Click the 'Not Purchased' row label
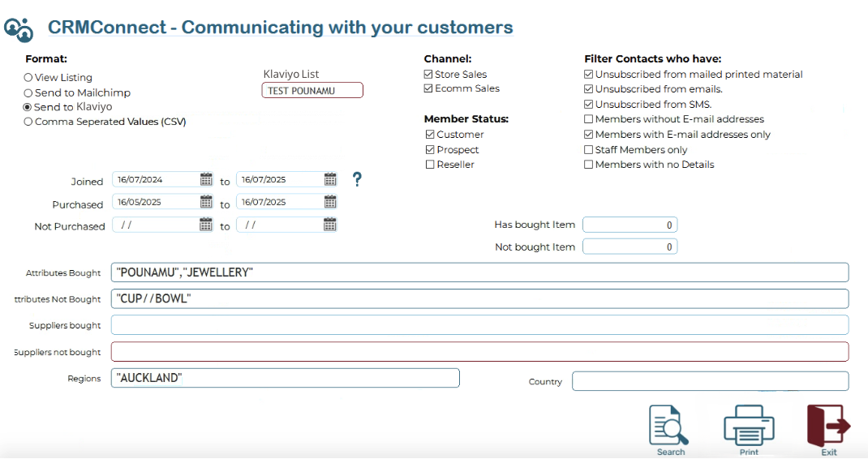 [x=70, y=226]
